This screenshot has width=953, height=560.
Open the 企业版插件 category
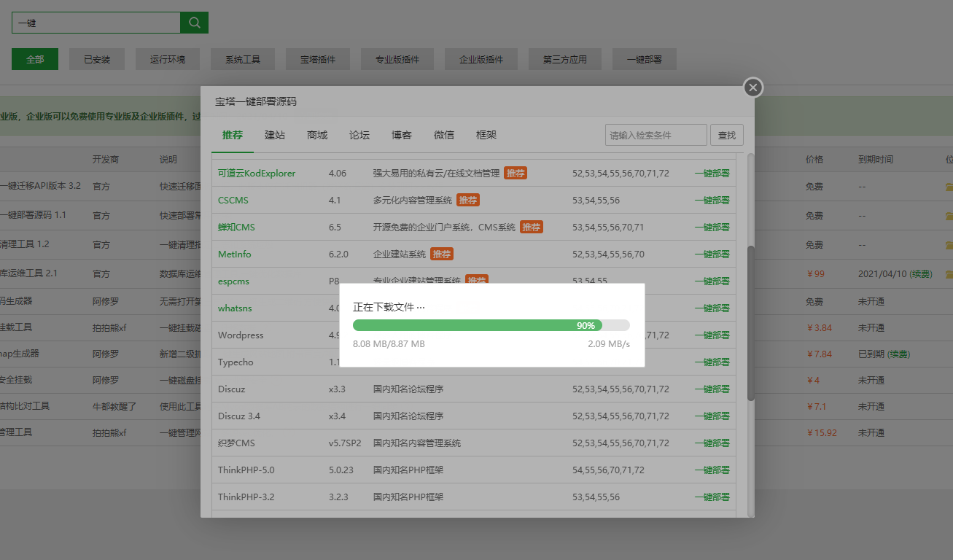(481, 60)
